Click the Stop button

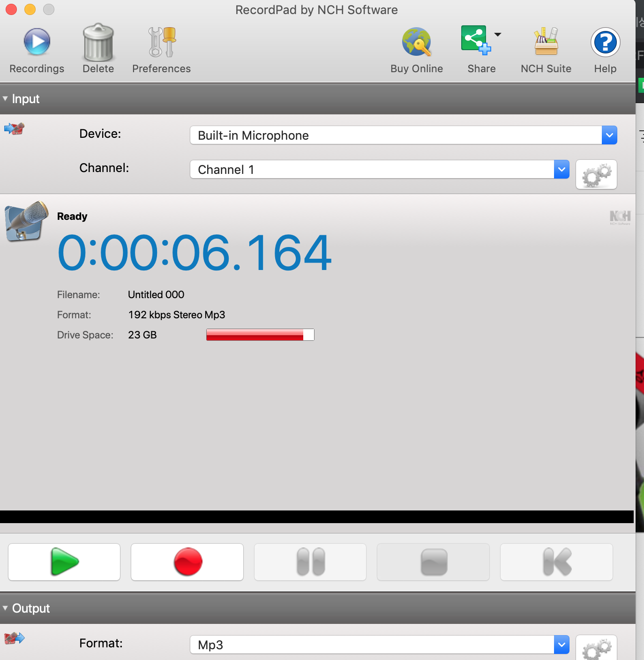click(434, 562)
